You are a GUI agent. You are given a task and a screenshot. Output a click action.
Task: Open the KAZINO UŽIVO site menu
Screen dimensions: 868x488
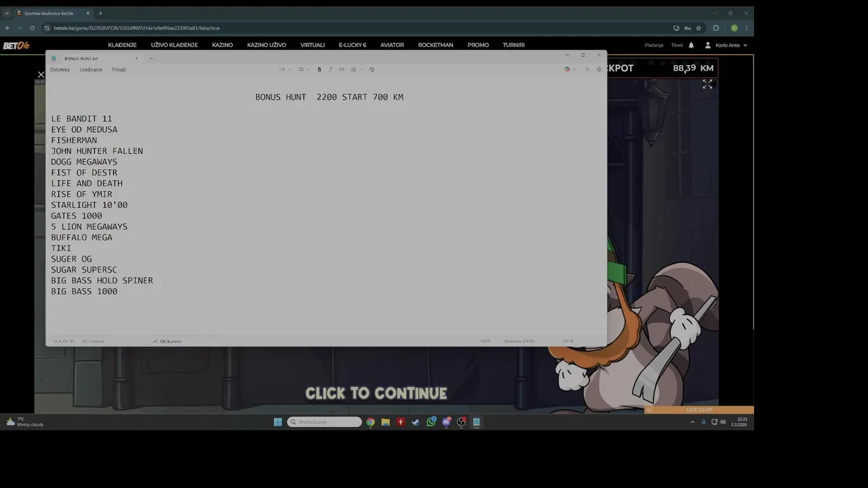click(267, 45)
